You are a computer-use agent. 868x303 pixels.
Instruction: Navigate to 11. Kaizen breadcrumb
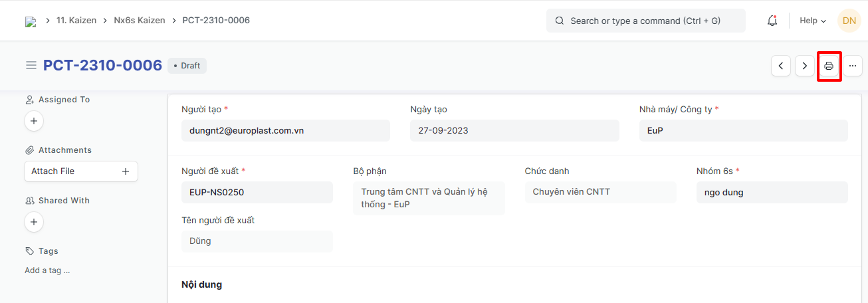tap(76, 21)
